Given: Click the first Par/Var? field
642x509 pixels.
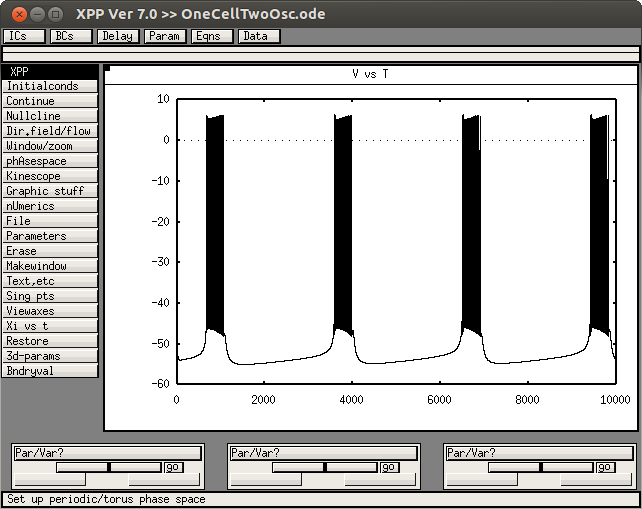Looking at the screenshot, I should [x=108, y=453].
